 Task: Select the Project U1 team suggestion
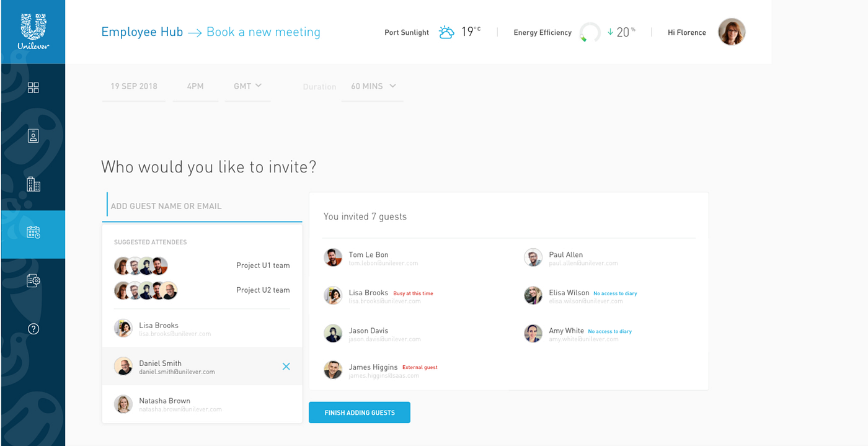click(x=202, y=265)
